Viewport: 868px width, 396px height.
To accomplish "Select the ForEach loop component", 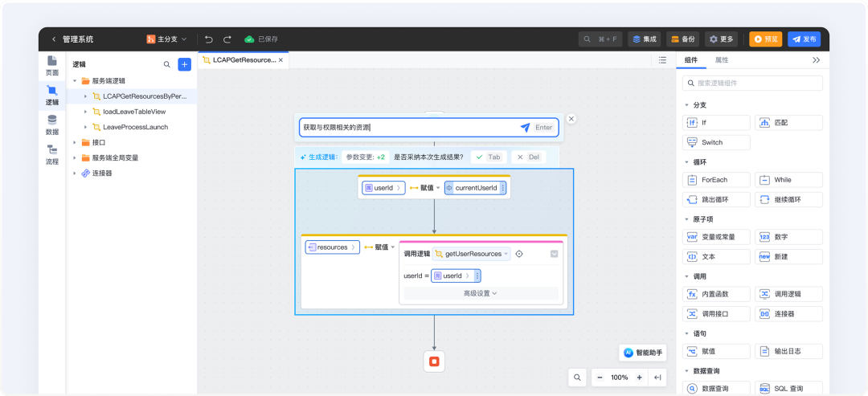I will tap(716, 180).
